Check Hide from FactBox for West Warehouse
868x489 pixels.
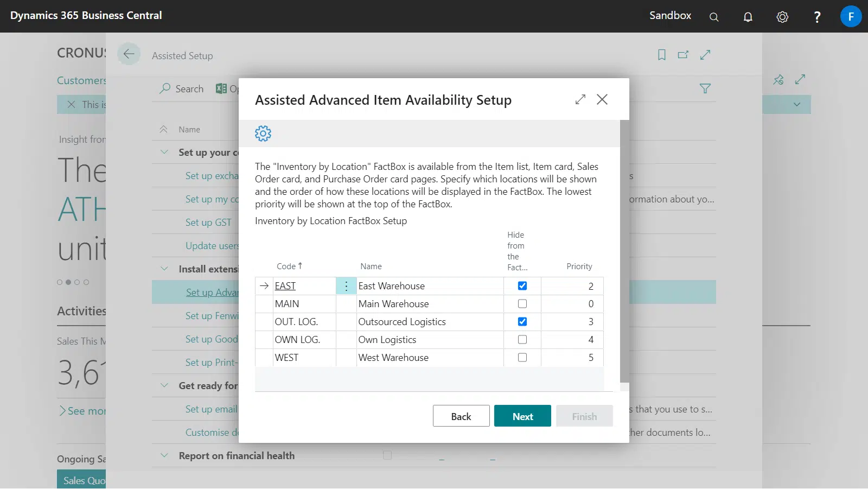tap(522, 358)
